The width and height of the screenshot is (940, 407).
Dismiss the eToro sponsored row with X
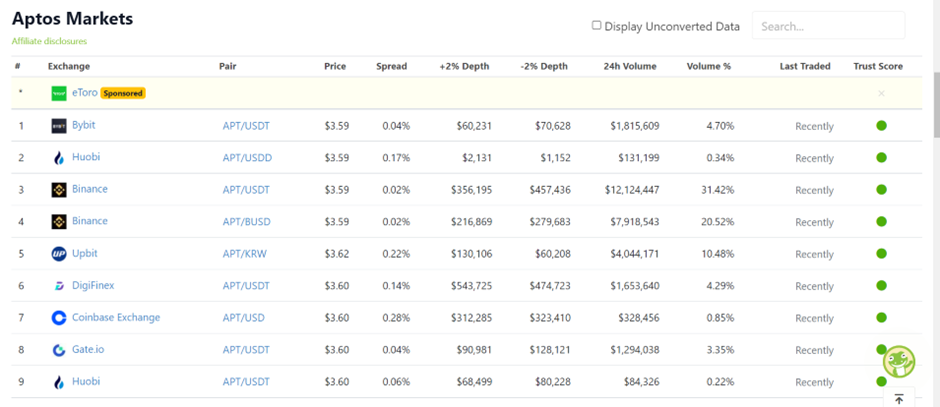click(881, 94)
